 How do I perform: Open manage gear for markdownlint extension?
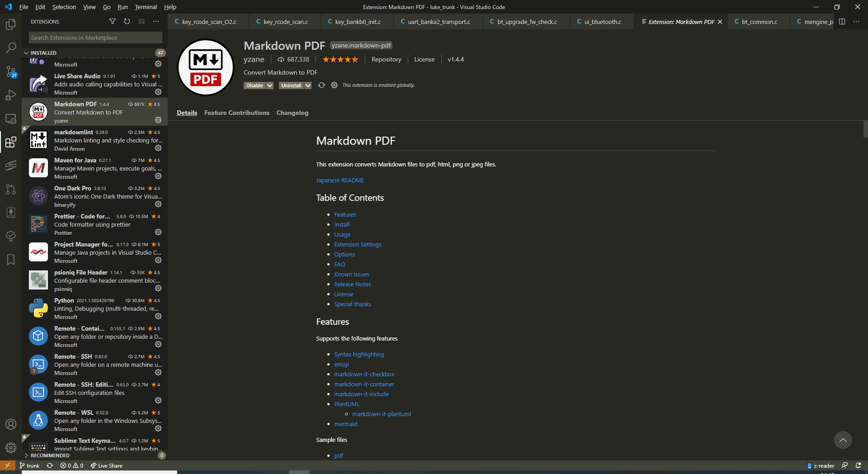158,148
